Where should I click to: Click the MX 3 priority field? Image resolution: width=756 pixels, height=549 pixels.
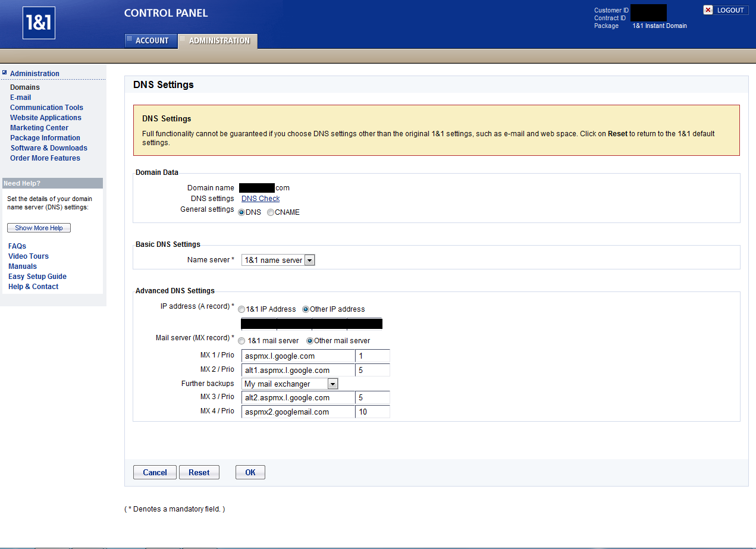372,397
